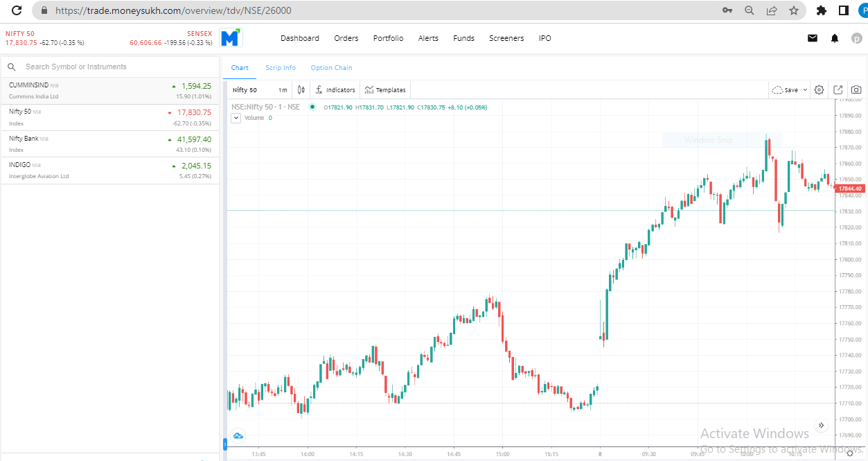Click the 2,045.15 INDIGO price
The height and width of the screenshot is (461, 868).
pos(196,166)
